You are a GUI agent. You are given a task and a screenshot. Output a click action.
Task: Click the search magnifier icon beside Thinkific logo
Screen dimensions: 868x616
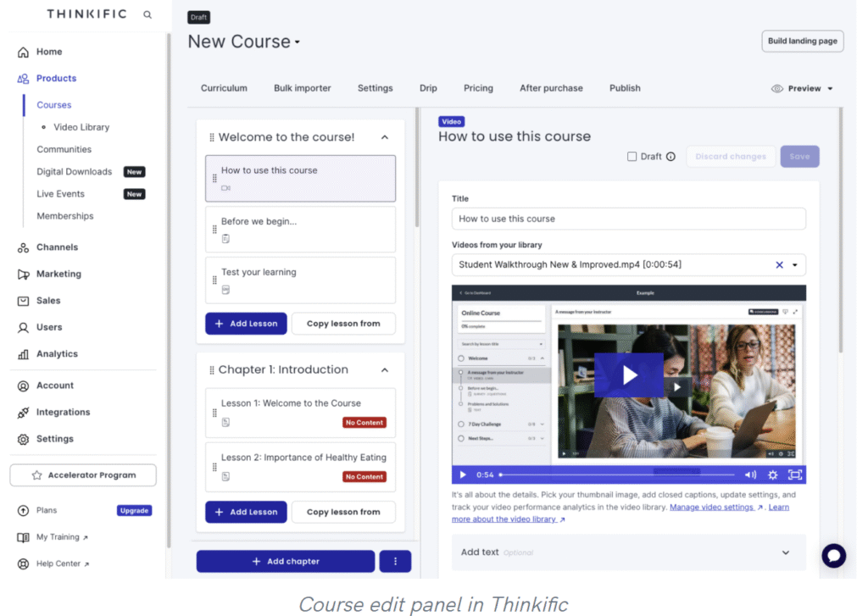click(x=147, y=14)
